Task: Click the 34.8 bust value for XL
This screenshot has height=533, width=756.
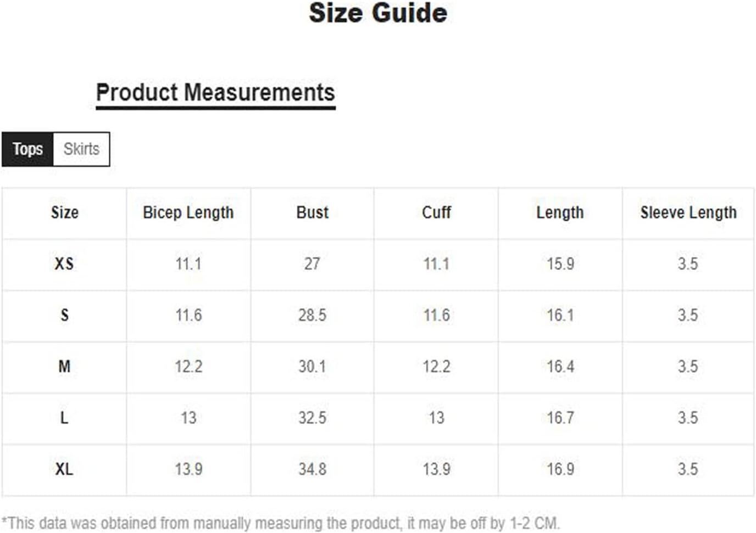Action: [312, 469]
